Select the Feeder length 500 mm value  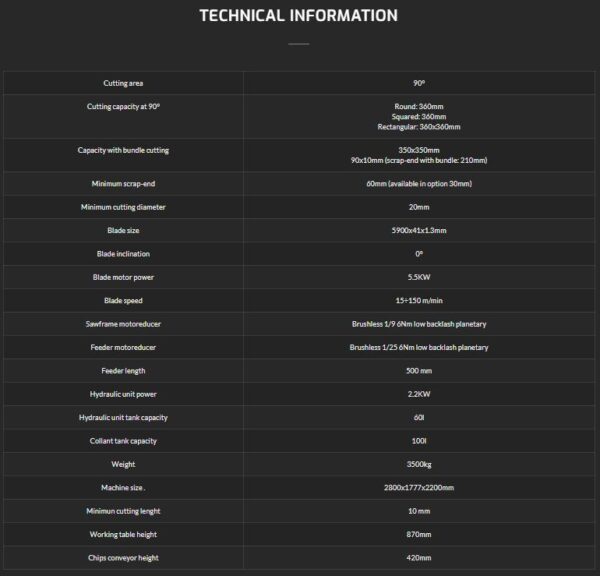click(x=419, y=371)
